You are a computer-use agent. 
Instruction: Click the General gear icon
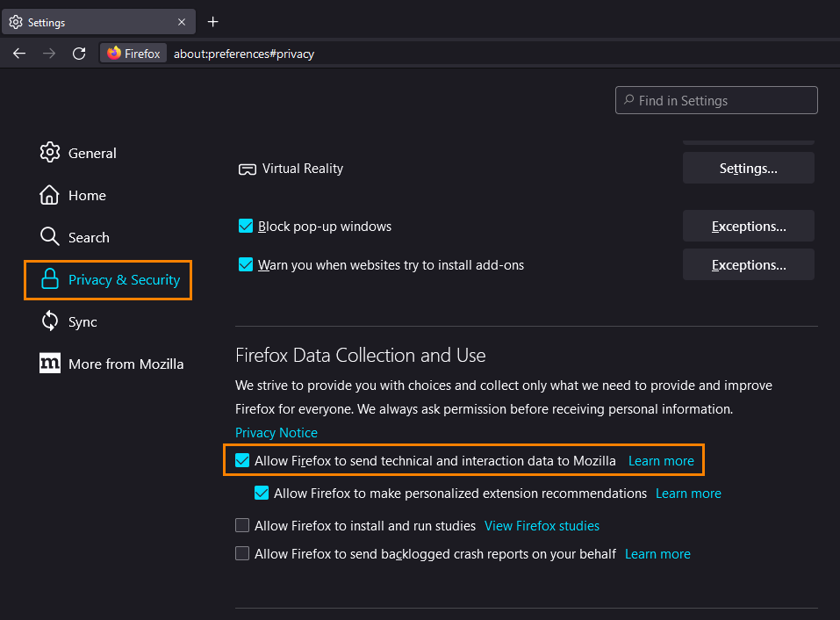(50, 153)
